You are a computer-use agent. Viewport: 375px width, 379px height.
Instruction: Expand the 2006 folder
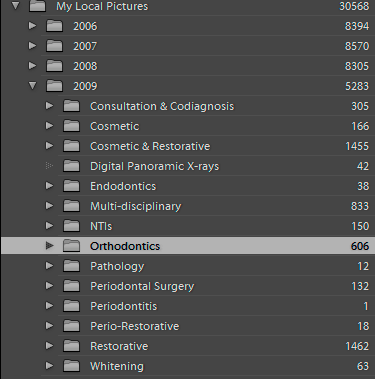pyautogui.click(x=32, y=26)
